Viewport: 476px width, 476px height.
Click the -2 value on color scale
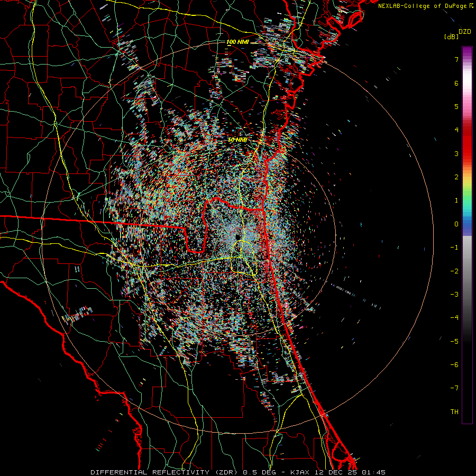click(x=454, y=271)
